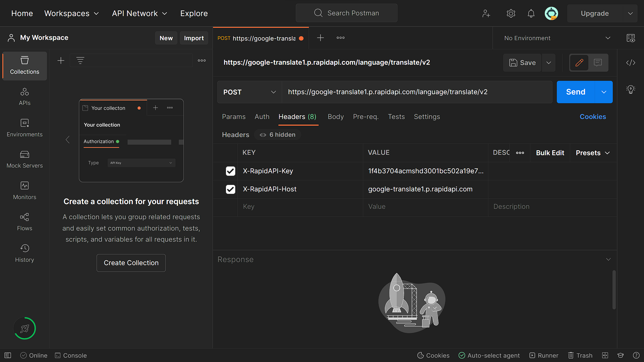Click the response pane scrollbar
This screenshot has height=362, width=644.
point(614,290)
